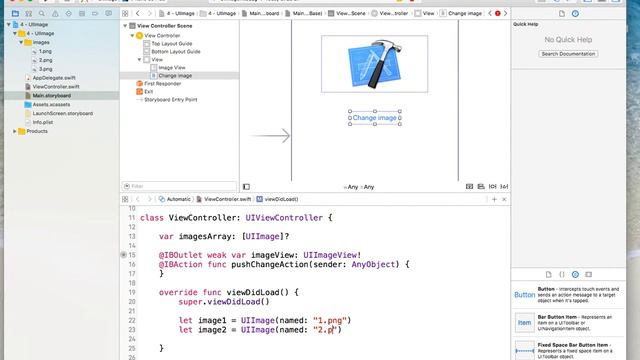Show the Object library
640x360 pixels.
point(575,274)
